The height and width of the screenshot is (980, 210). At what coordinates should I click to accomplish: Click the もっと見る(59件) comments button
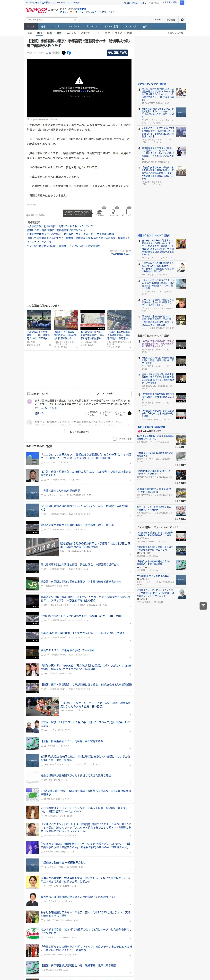coord(79,432)
